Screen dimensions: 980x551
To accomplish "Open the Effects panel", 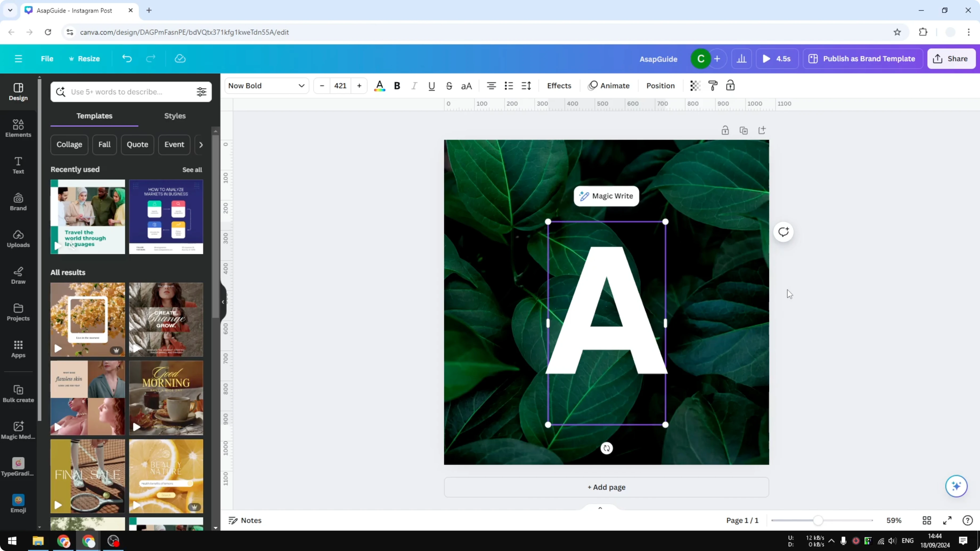I will pyautogui.click(x=559, y=85).
